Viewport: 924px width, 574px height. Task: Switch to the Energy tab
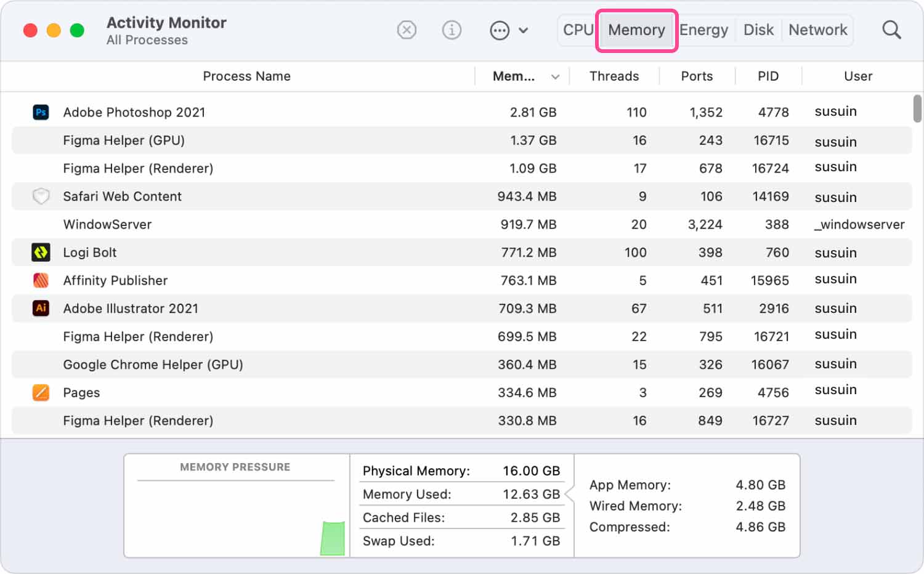pos(703,30)
